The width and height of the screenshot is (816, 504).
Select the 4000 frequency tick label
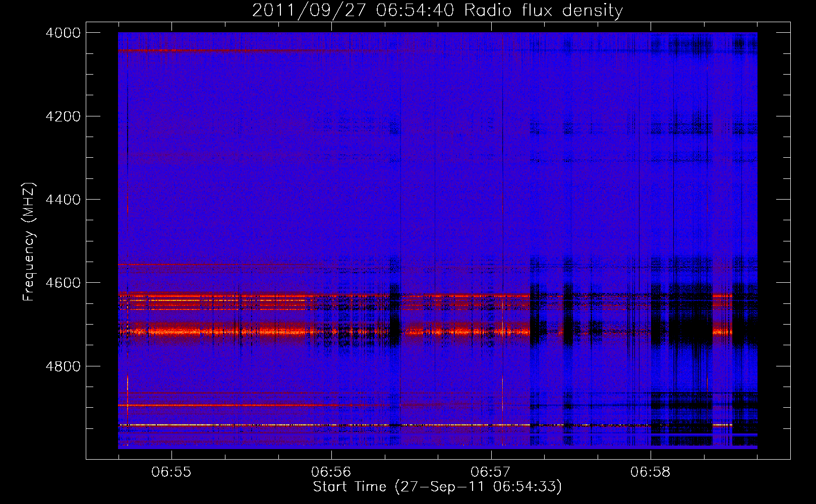point(63,33)
